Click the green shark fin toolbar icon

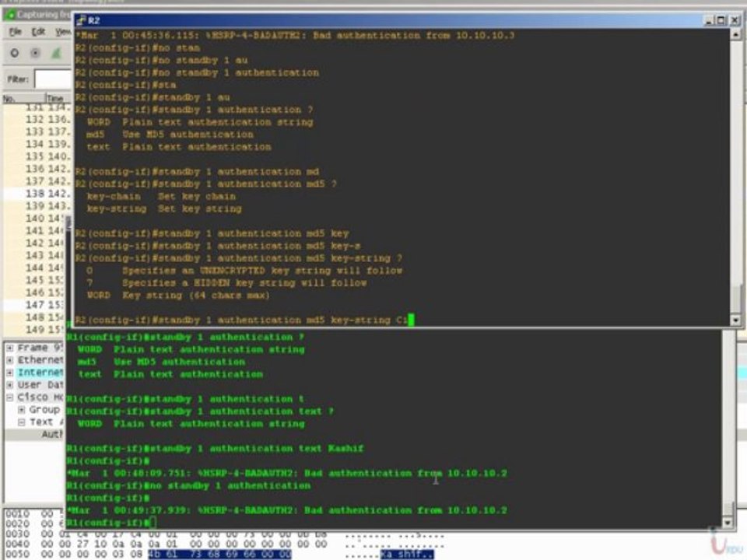[x=56, y=54]
